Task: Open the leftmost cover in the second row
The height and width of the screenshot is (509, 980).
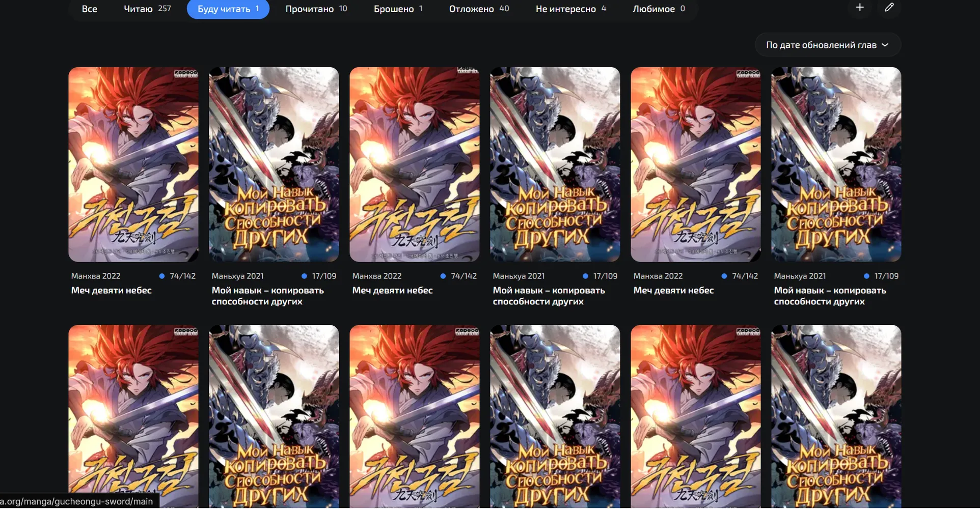Action: tap(133, 416)
